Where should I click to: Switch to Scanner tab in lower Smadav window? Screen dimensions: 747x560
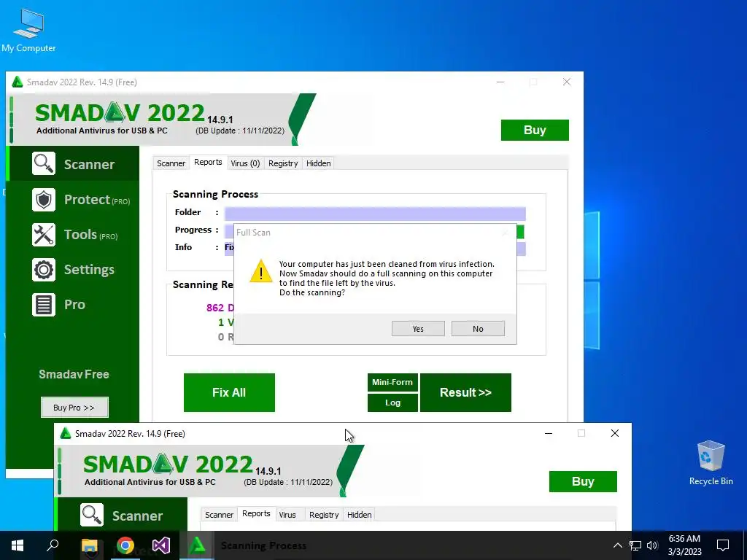pyautogui.click(x=219, y=515)
